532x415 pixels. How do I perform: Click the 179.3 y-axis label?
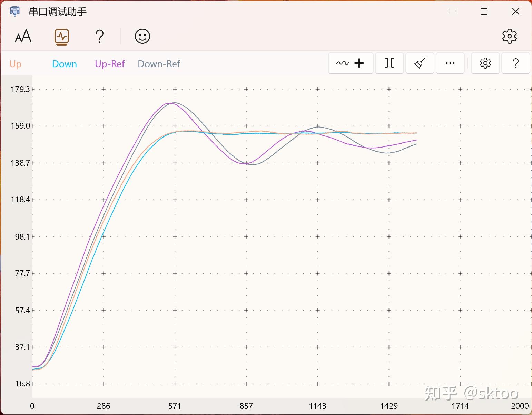[20, 89]
